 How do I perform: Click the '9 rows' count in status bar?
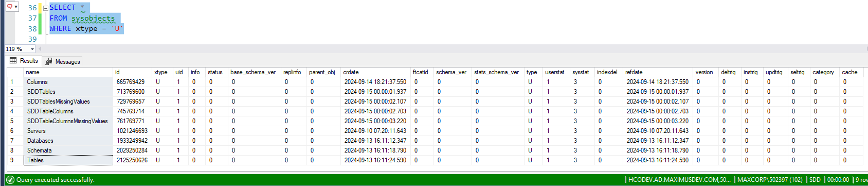pos(861,180)
